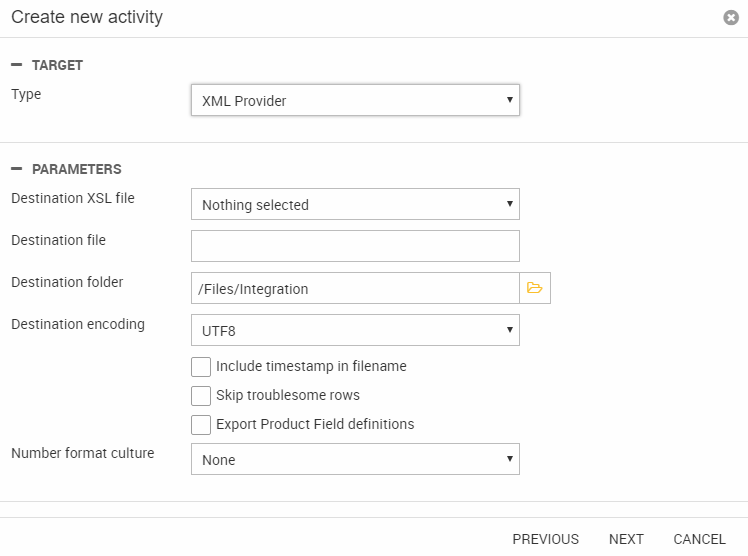This screenshot has width=748, height=556.
Task: Click the Number format culture label text
Action: tap(82, 453)
